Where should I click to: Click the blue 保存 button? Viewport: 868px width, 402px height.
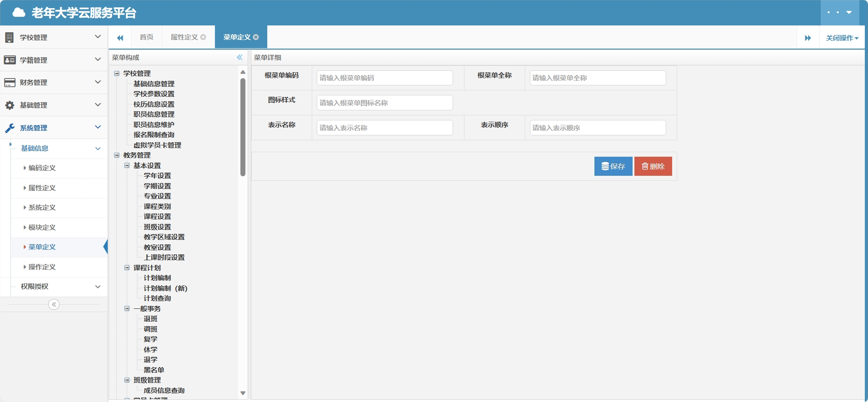(x=613, y=166)
